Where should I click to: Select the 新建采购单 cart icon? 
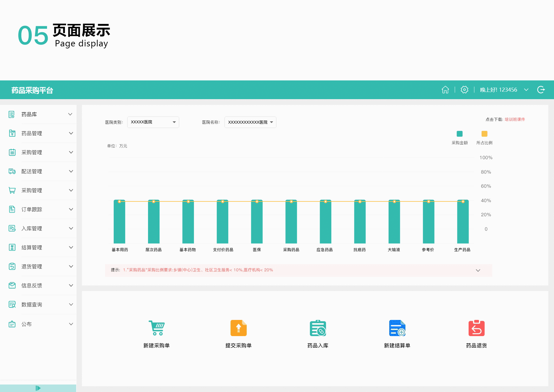click(x=156, y=328)
